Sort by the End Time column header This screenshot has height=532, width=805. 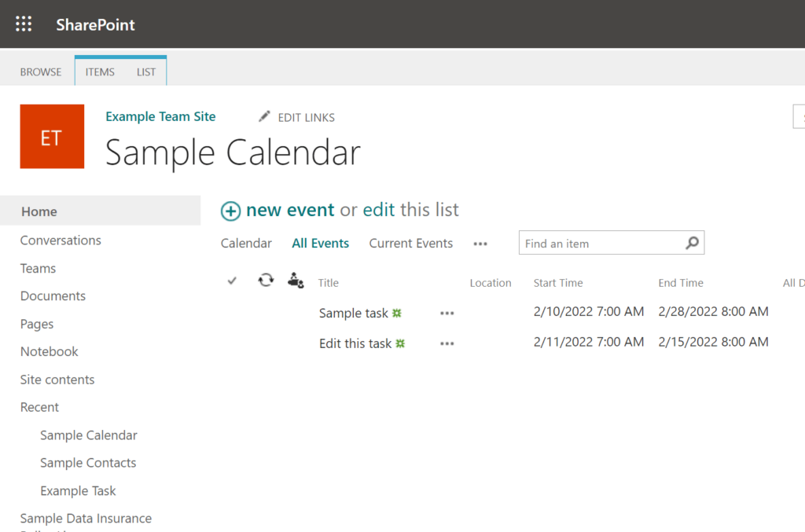coord(681,283)
